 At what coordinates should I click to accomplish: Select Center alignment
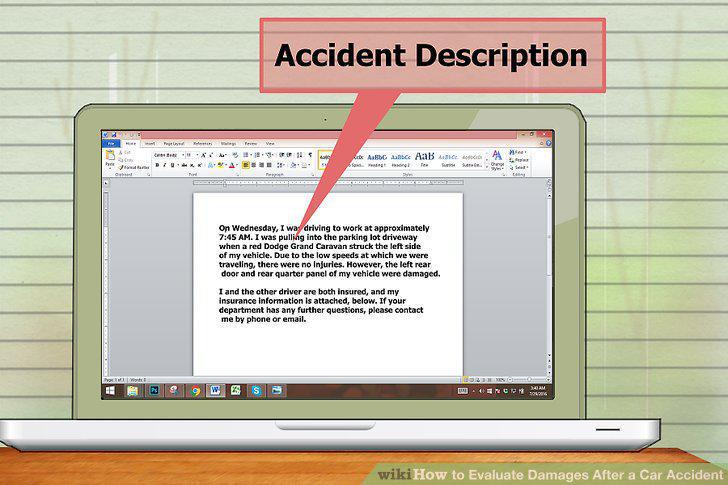point(254,165)
